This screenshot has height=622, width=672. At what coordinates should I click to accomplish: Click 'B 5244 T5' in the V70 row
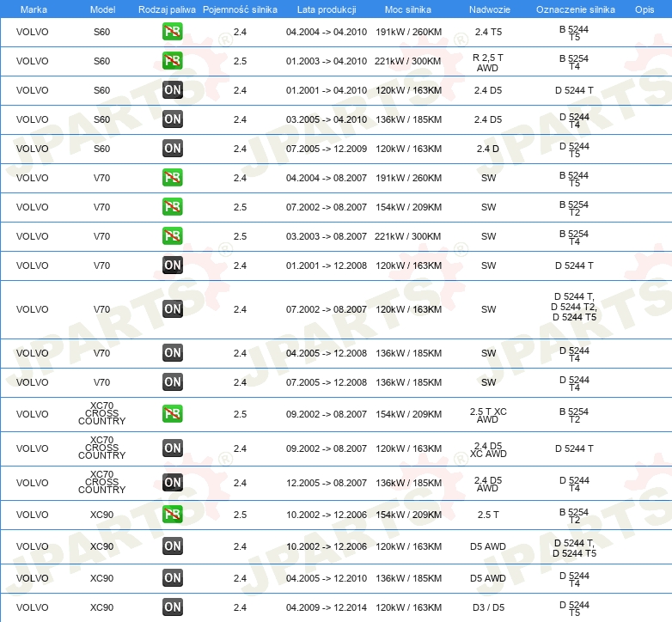point(574,179)
